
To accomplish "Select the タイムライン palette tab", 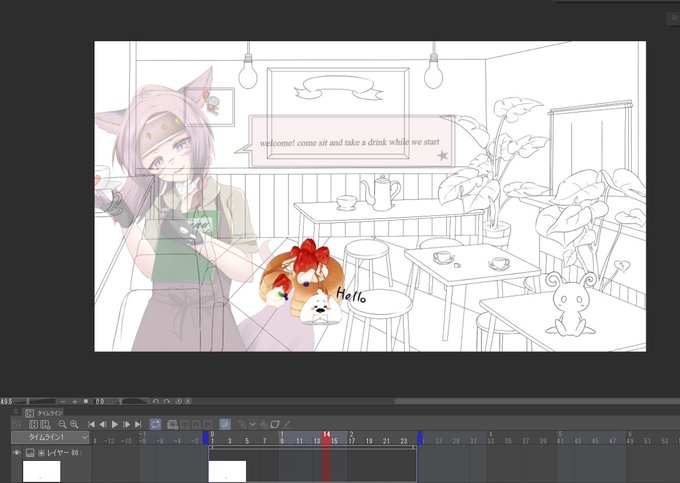I will point(45,413).
